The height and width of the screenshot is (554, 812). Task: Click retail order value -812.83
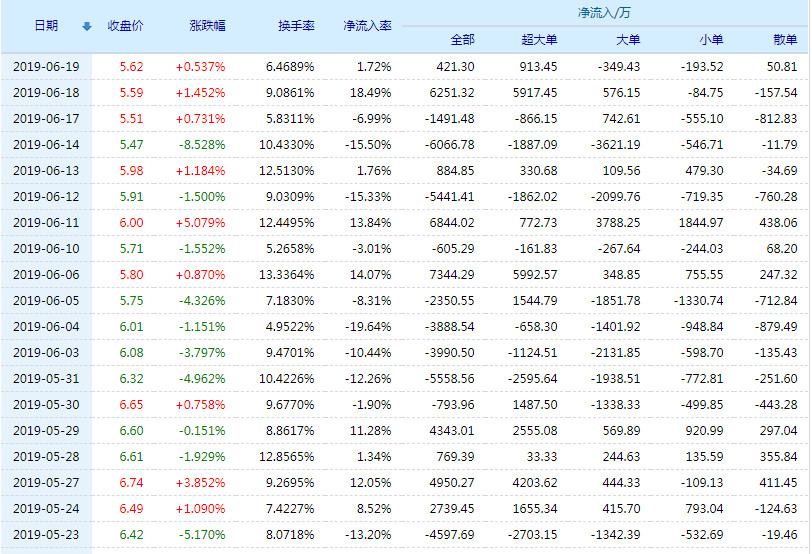(776, 119)
